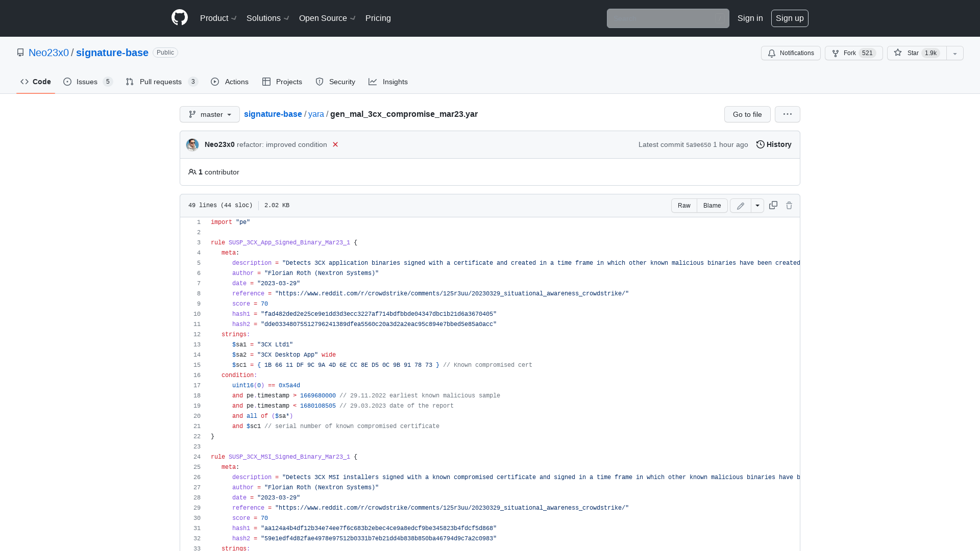Open the Pull requests tab
This screenshot has height=551, width=980.
point(162,82)
